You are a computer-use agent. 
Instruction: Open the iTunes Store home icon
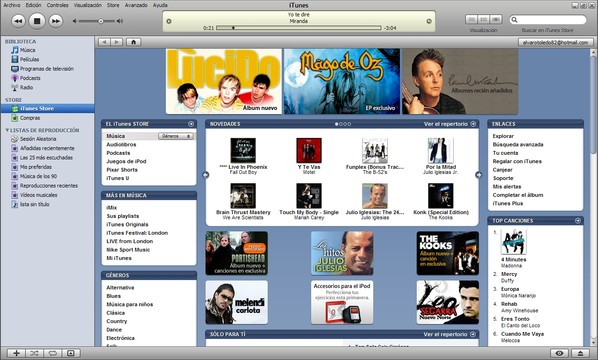(133, 42)
